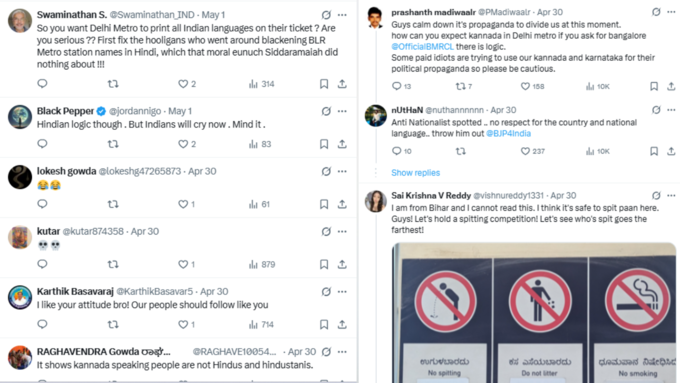This screenshot has width=680, height=383.
Task: Show replies under nUtHaN's tweet
Action: pos(415,173)
